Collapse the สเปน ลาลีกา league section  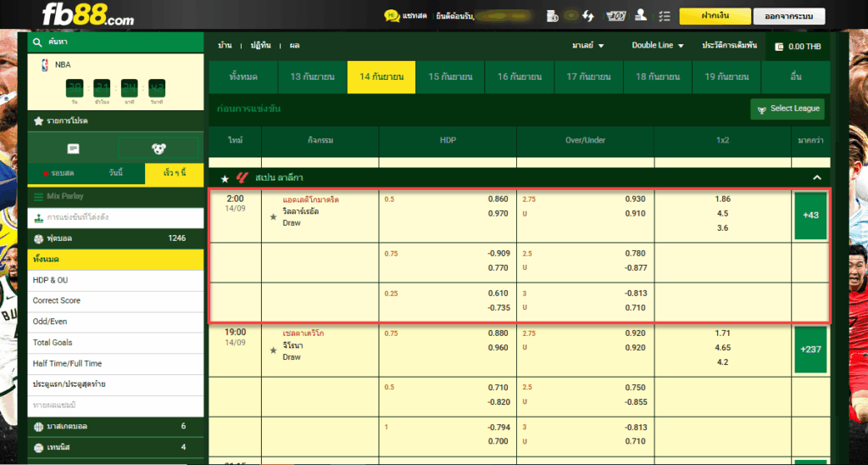[x=816, y=178]
